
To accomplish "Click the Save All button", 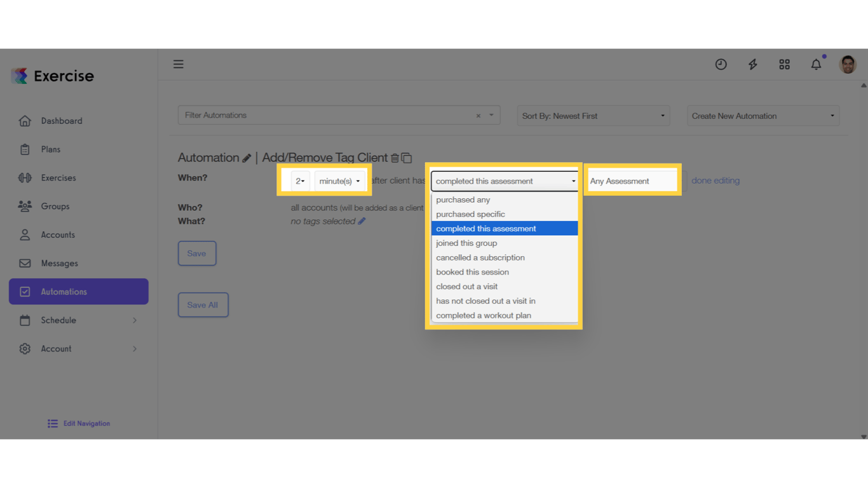I will pyautogui.click(x=203, y=304).
